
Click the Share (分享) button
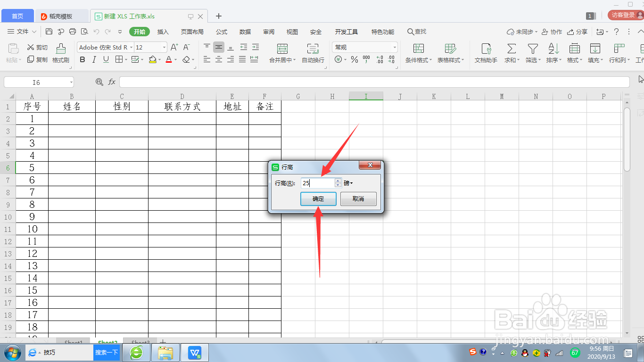click(578, 32)
